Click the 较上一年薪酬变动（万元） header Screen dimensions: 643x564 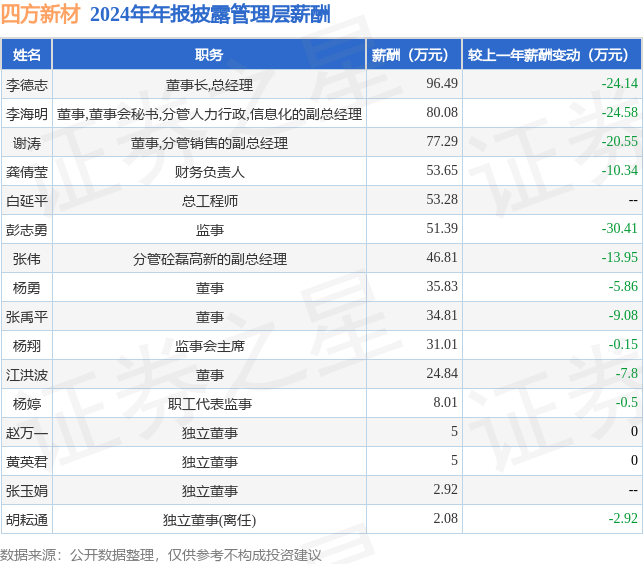[x=552, y=55]
